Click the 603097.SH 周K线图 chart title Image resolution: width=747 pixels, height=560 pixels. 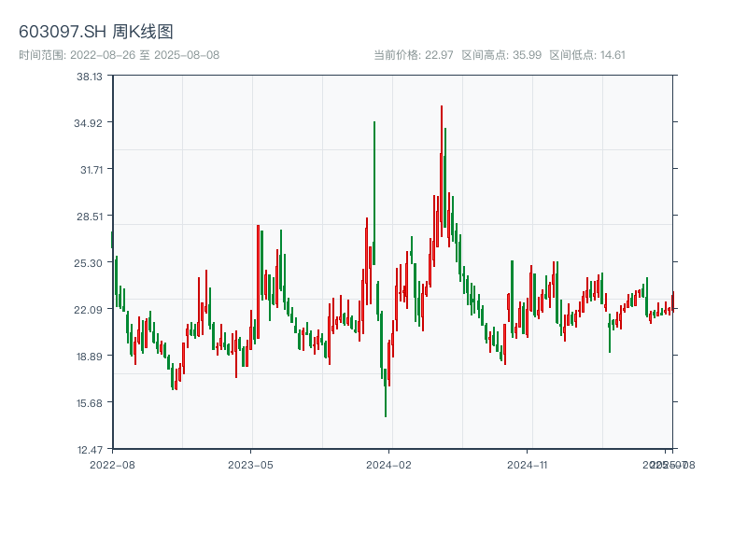(96, 33)
